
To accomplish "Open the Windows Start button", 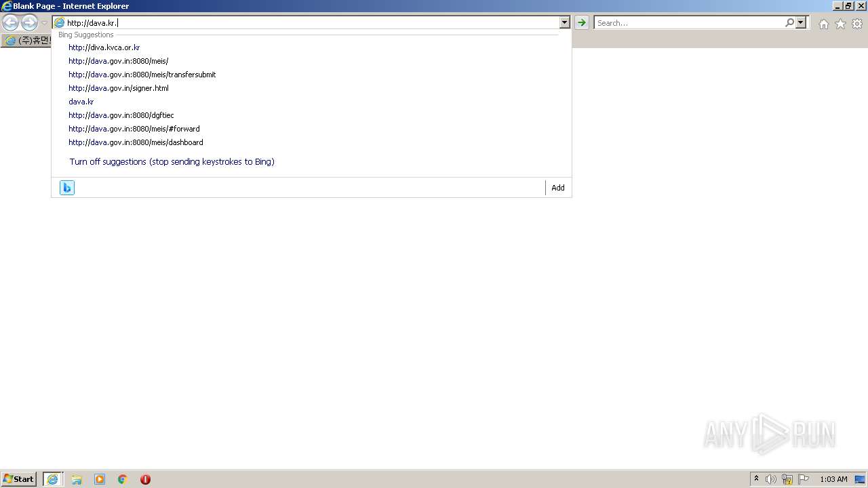I will (19, 479).
